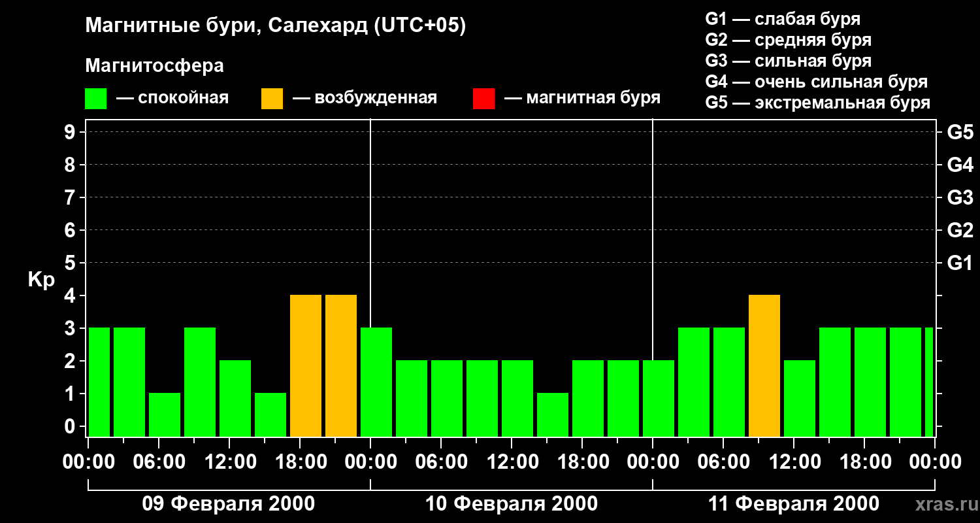Click the Kp 2 bar starting 12:00 on 09 Февраля
This screenshot has height=523, width=980.
(x=235, y=399)
